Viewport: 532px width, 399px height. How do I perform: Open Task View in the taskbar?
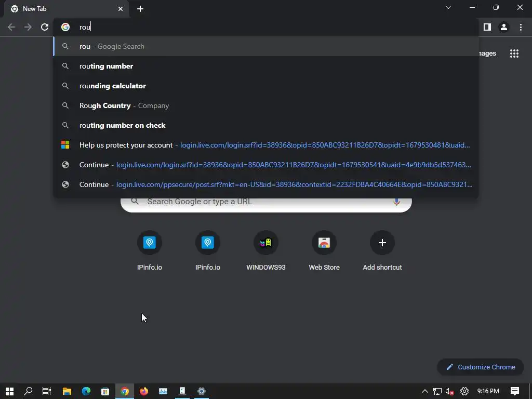46,391
